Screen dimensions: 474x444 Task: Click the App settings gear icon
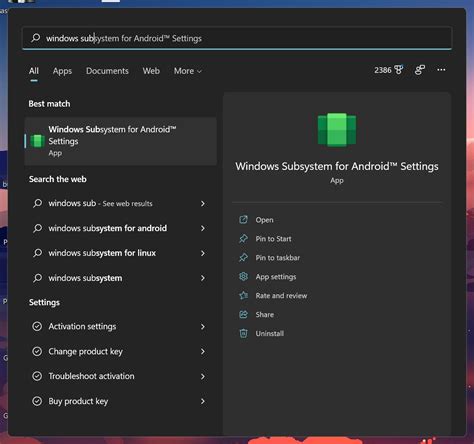[243, 277]
